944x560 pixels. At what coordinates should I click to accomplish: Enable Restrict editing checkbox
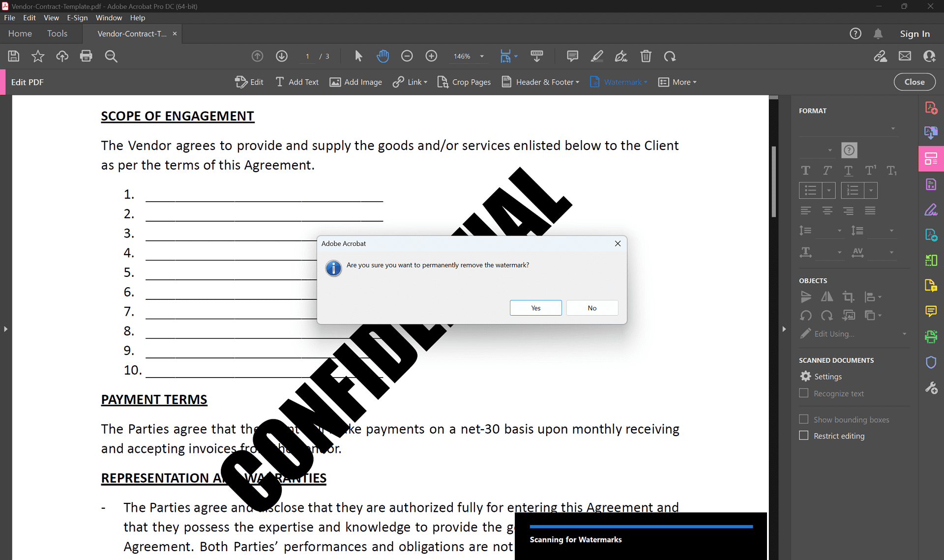pos(804,435)
